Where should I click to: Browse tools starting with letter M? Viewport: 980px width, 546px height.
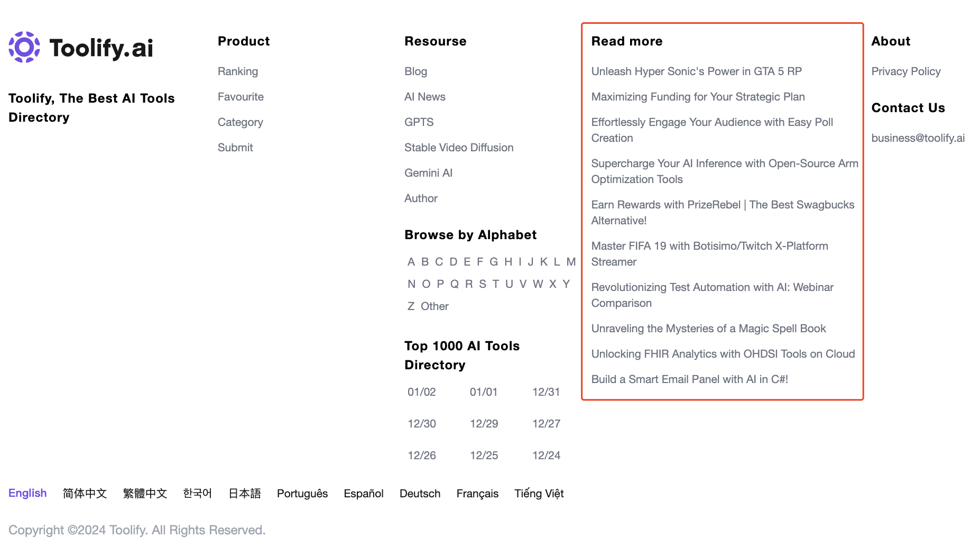pyautogui.click(x=571, y=262)
